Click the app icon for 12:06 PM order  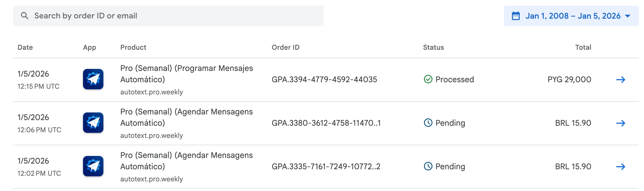(93, 123)
